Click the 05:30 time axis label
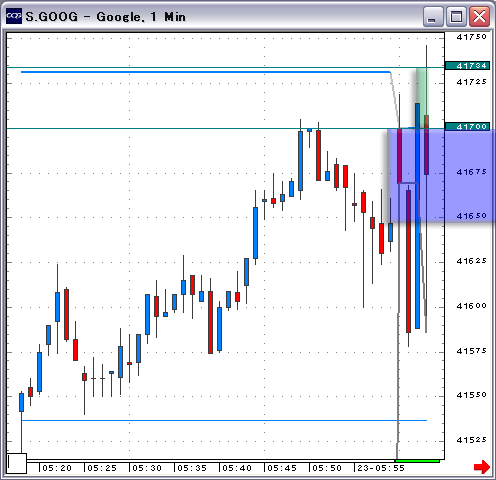496x480 pixels. (x=147, y=468)
